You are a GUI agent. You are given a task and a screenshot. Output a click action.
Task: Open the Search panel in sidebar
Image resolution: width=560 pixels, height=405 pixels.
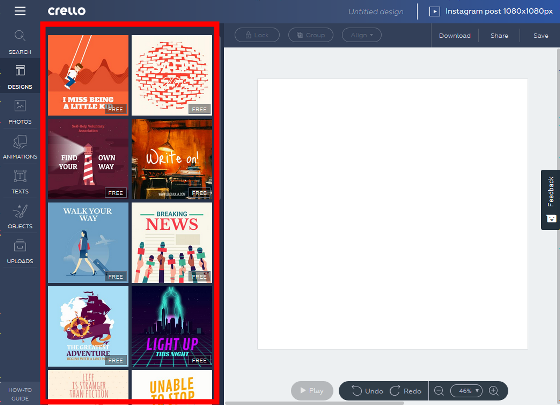pyautogui.click(x=20, y=42)
